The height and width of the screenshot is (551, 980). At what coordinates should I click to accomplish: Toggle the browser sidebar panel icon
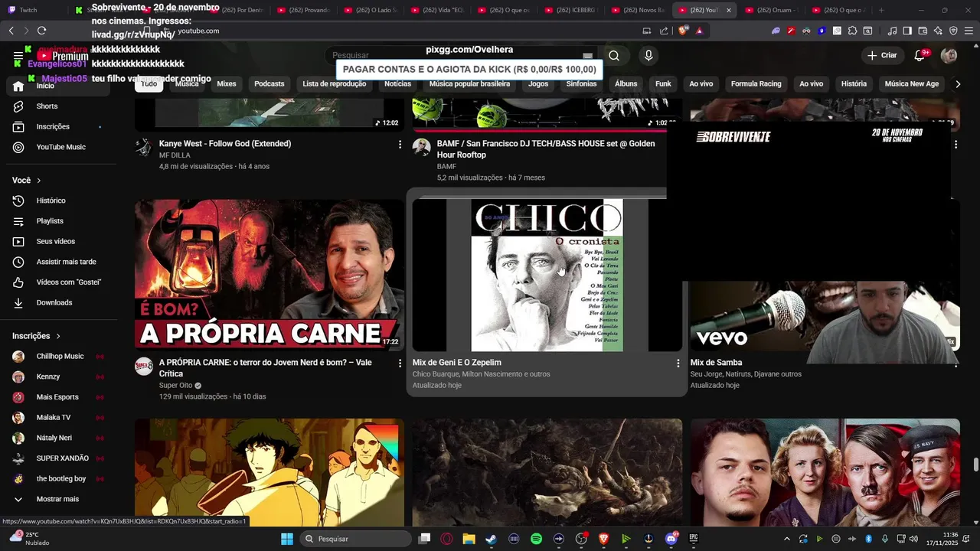coord(907,31)
